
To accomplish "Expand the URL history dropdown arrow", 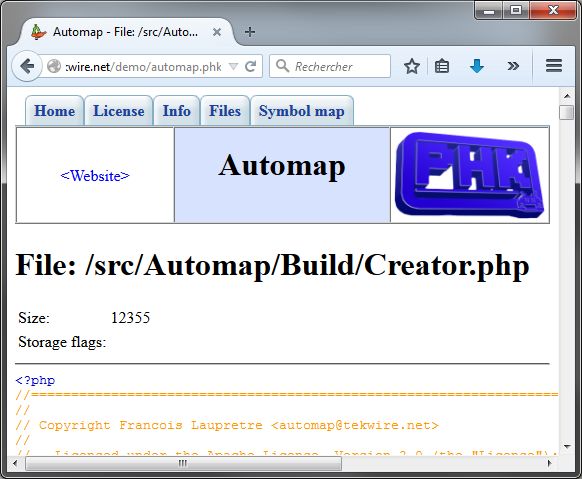I will [233, 66].
